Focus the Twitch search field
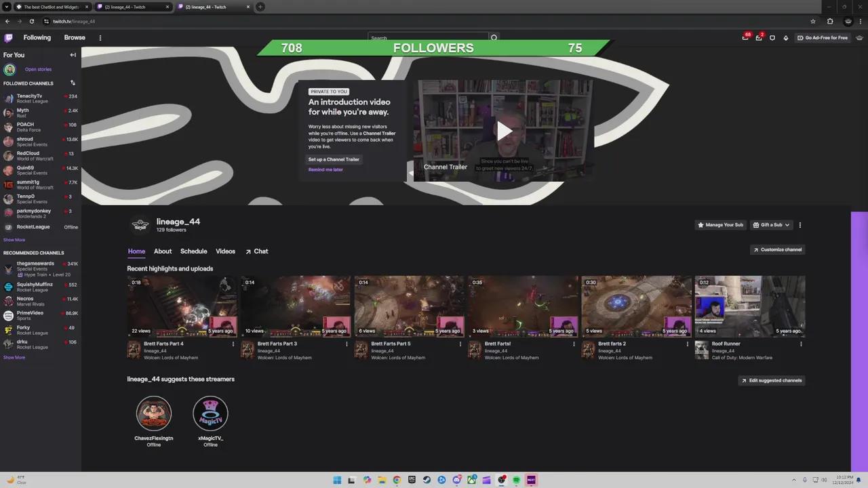 coord(429,38)
